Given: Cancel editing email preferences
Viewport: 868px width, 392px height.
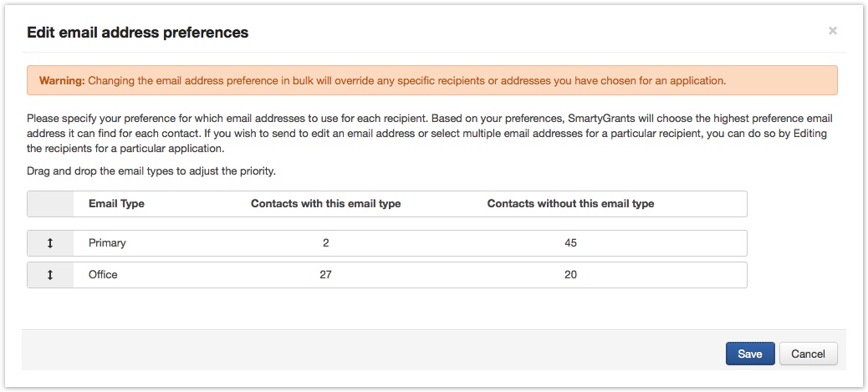Looking at the screenshot, I should (808, 354).
